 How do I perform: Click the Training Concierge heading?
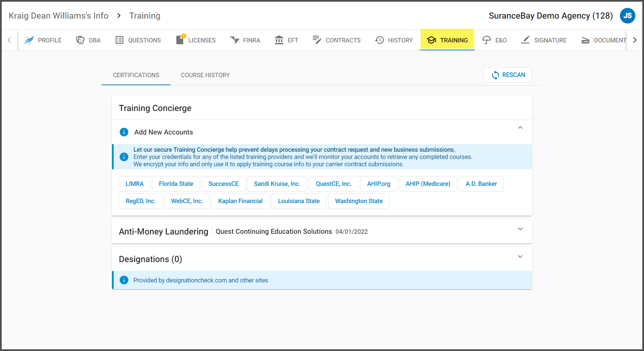pyautogui.click(x=155, y=108)
